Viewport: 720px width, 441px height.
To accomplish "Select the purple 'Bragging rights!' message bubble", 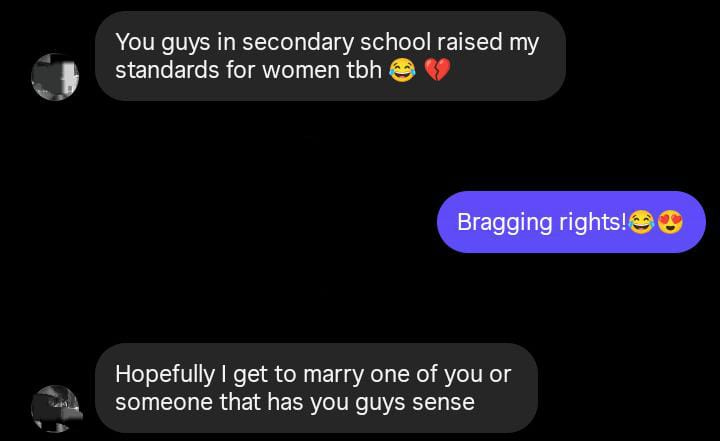I will (571, 222).
